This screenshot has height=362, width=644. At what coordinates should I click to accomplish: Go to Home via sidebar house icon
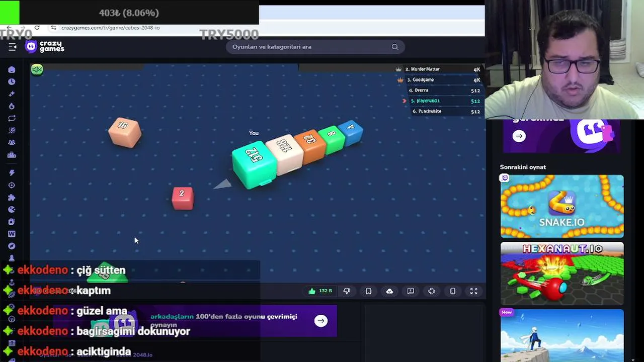[12, 69]
